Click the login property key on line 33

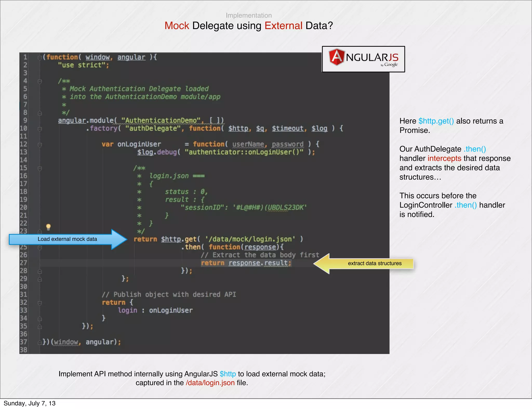[x=127, y=310]
